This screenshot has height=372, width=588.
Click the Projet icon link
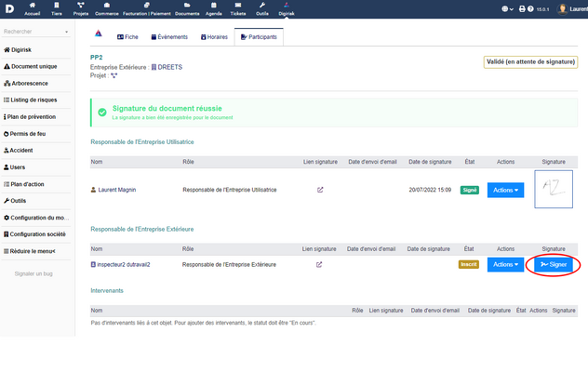pos(114,75)
